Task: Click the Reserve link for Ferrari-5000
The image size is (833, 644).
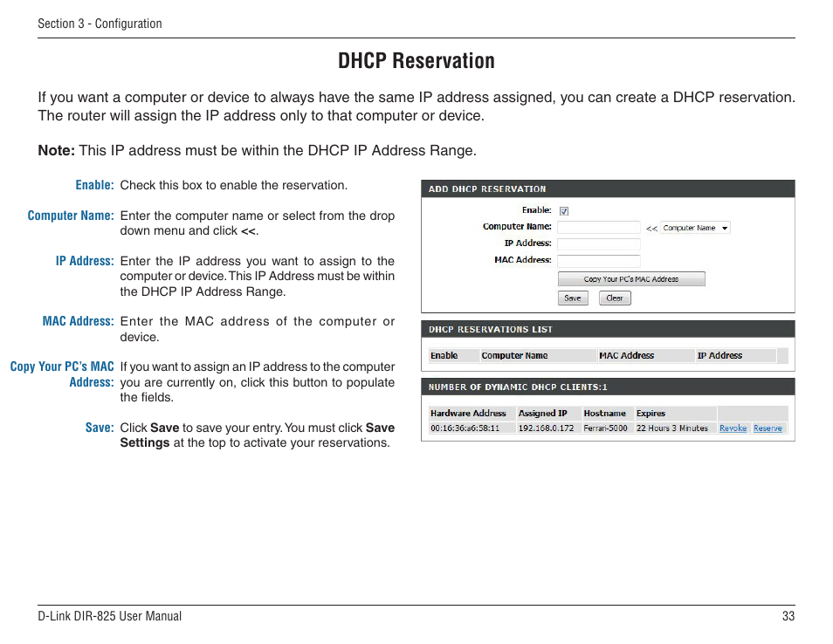Action: pyautogui.click(x=768, y=428)
